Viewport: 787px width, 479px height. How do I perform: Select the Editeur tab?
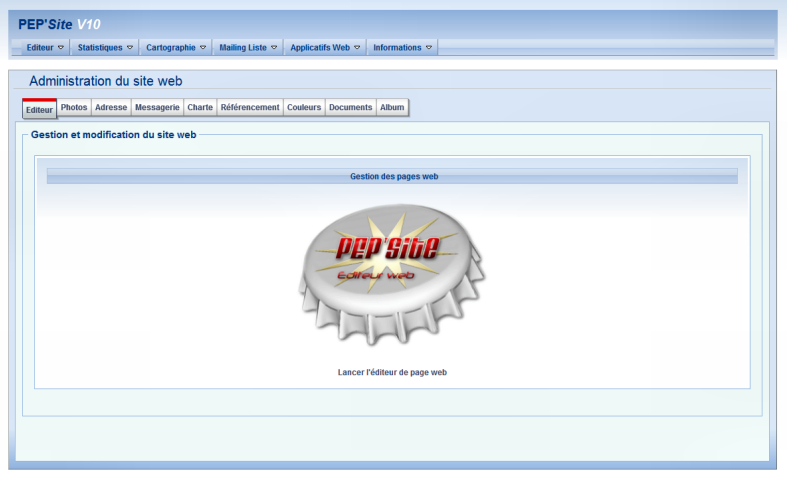click(39, 109)
